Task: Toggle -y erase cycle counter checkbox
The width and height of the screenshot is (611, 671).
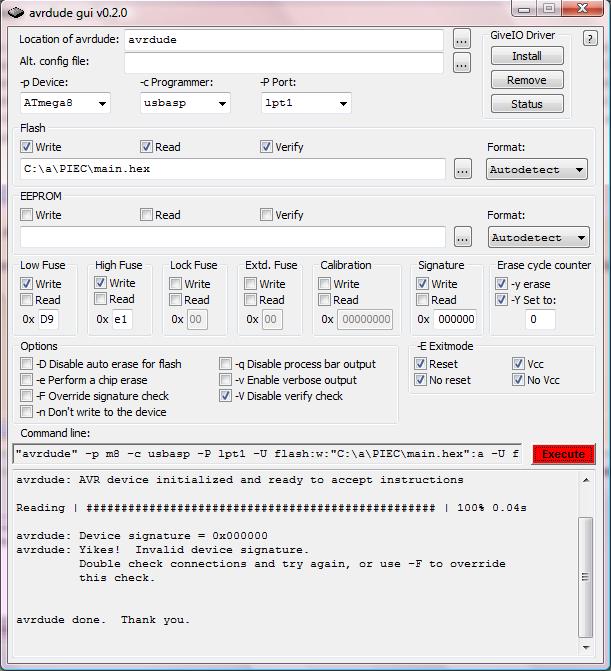Action: 501,284
